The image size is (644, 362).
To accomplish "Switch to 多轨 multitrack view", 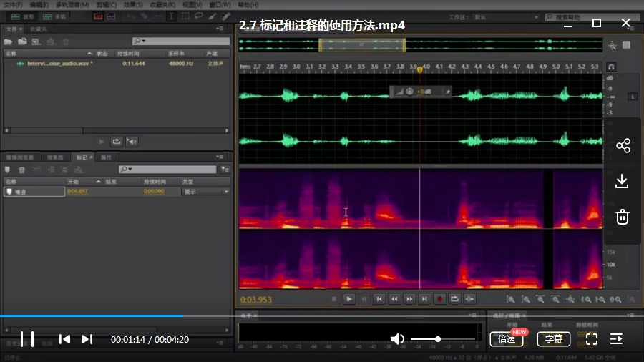I will click(x=54, y=17).
